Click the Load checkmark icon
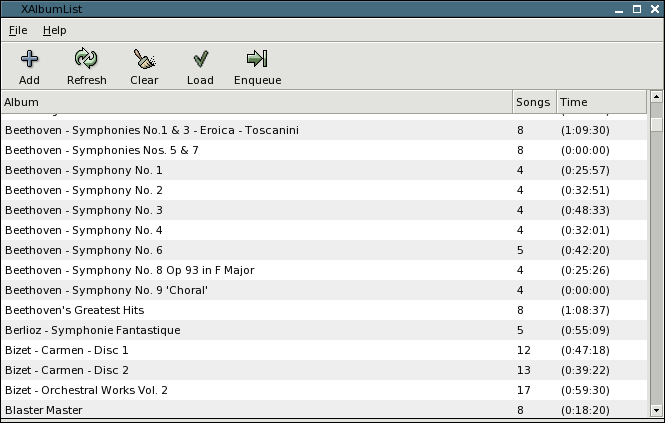Screen dimensions: 665x423 coord(200,60)
